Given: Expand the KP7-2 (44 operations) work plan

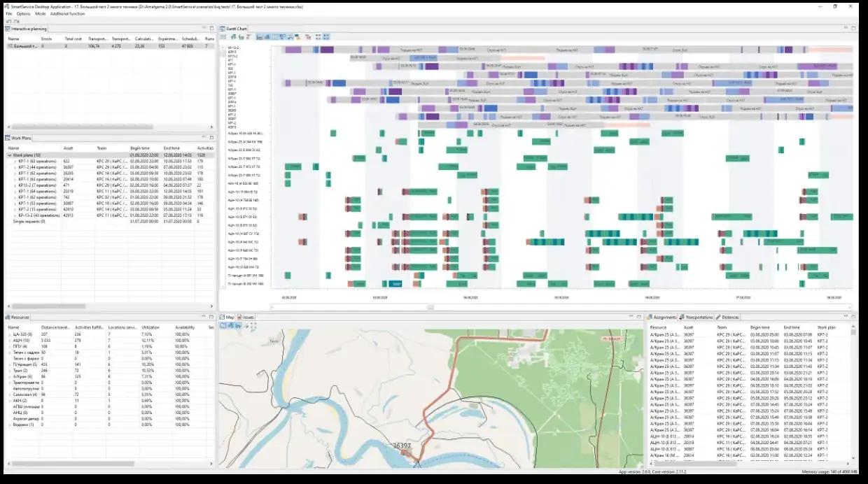Looking at the screenshot, I should pyautogui.click(x=14, y=167).
